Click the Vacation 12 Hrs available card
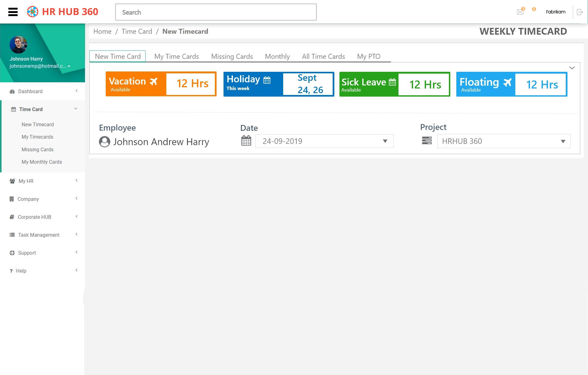Image resolution: width=588 pixels, height=375 pixels. pos(161,84)
